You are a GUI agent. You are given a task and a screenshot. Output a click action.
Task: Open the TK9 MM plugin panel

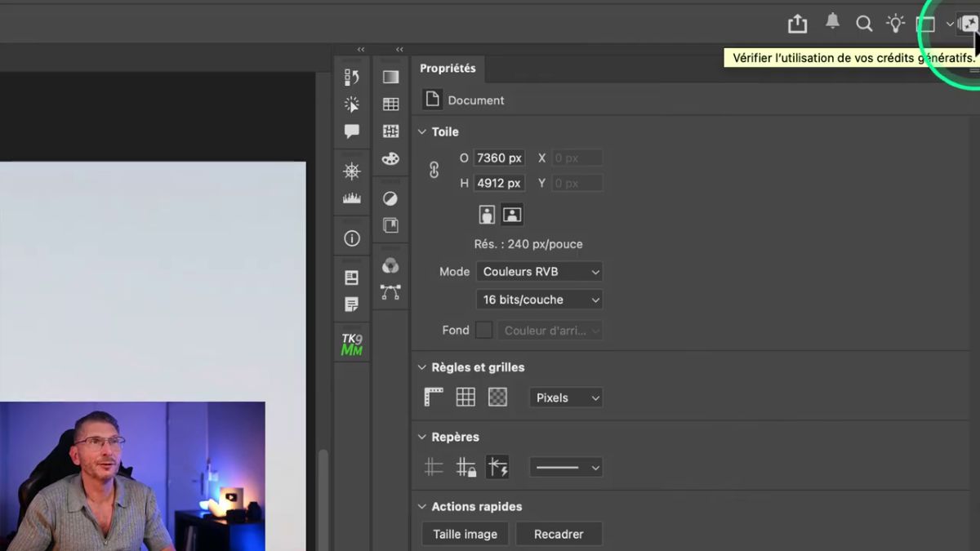352,344
